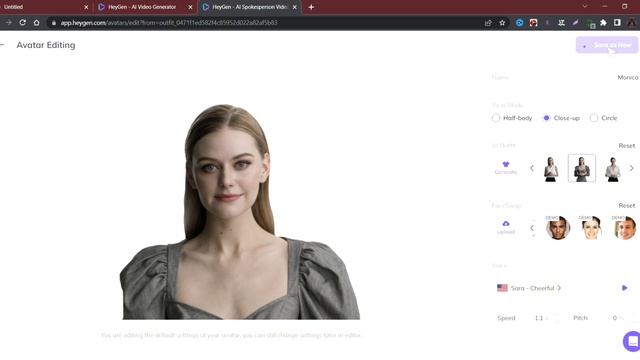Select the Circle view mode
Viewport: 640px width, 360px height.
(603, 118)
